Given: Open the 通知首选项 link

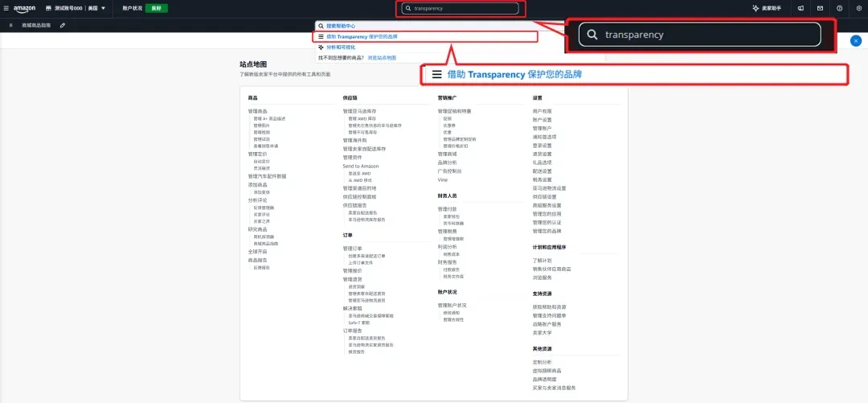Looking at the screenshot, I should [x=545, y=137].
